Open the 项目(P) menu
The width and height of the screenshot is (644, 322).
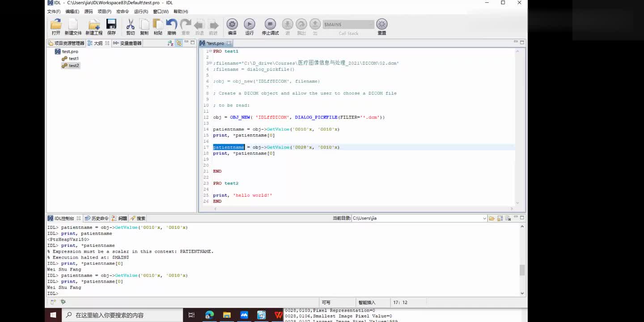pyautogui.click(x=105, y=12)
